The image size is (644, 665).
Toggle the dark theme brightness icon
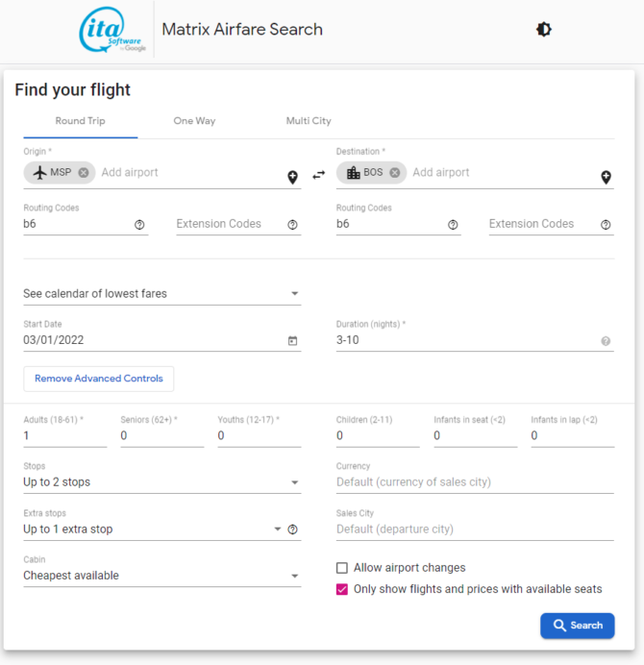[x=543, y=29]
